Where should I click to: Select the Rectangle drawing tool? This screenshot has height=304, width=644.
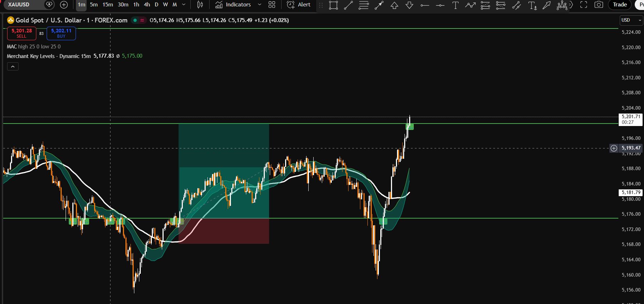(x=333, y=5)
